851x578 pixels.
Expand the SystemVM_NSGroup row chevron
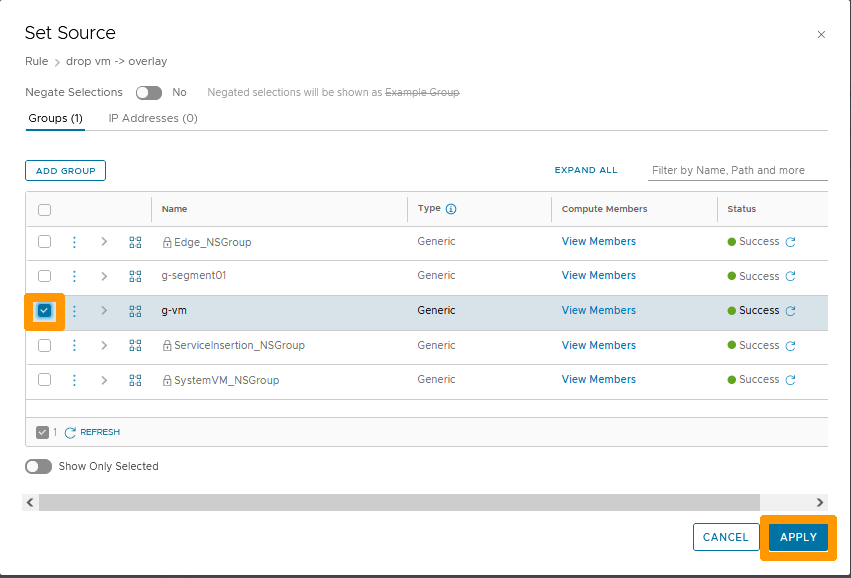pos(104,379)
